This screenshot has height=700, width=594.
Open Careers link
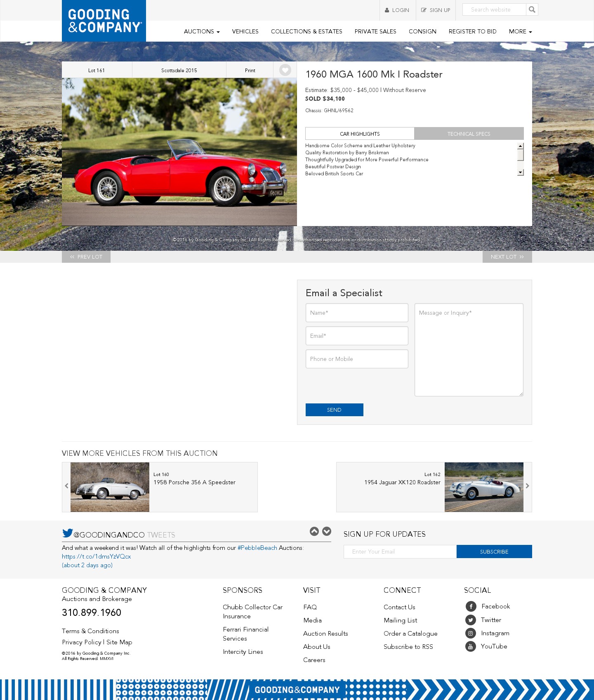(314, 660)
